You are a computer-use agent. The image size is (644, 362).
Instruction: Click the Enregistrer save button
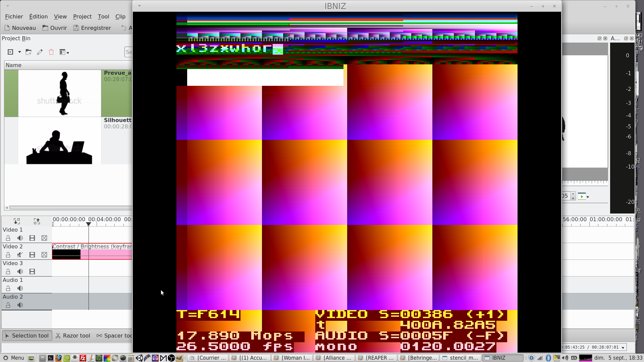tap(92, 28)
